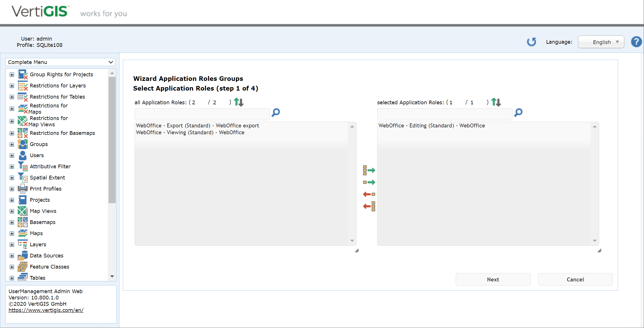
Task: Select WebOffice - Export (Standard) in the roles list
Action: 197,125
